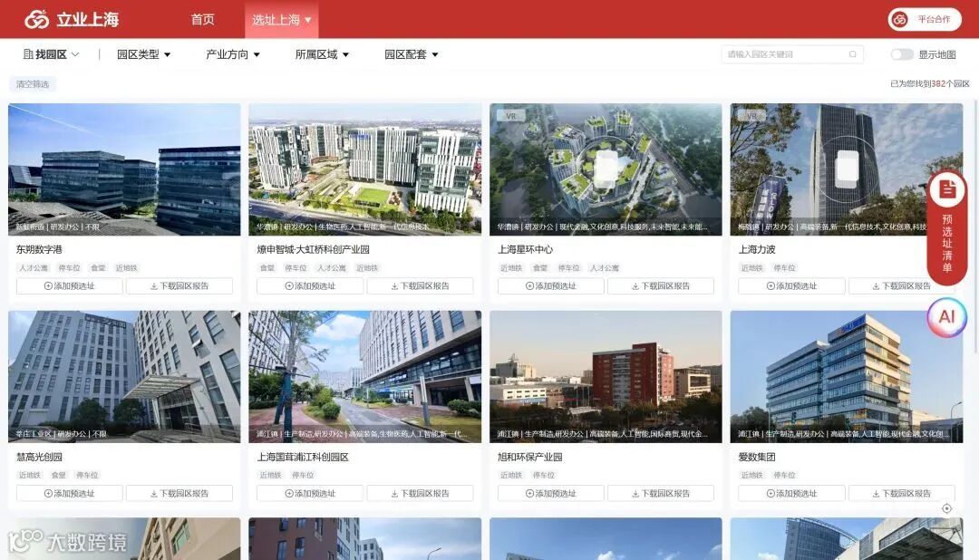Add 东朔数字港 to pre-selection list
Viewport: 979px width, 560px height.
click(70, 286)
